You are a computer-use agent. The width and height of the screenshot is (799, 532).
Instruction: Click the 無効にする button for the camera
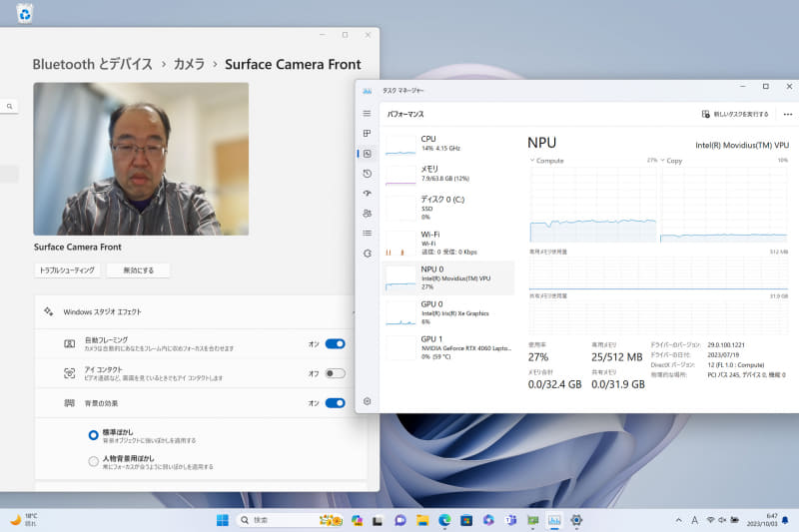[138, 269]
